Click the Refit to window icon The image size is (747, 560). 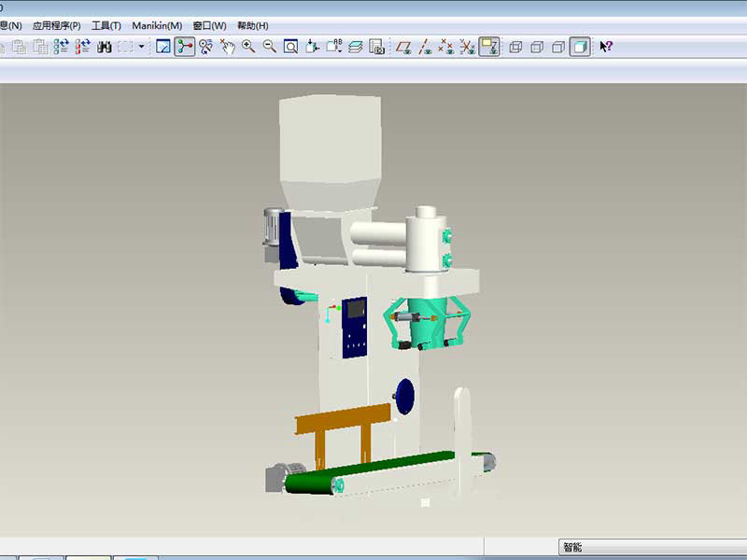[290, 47]
